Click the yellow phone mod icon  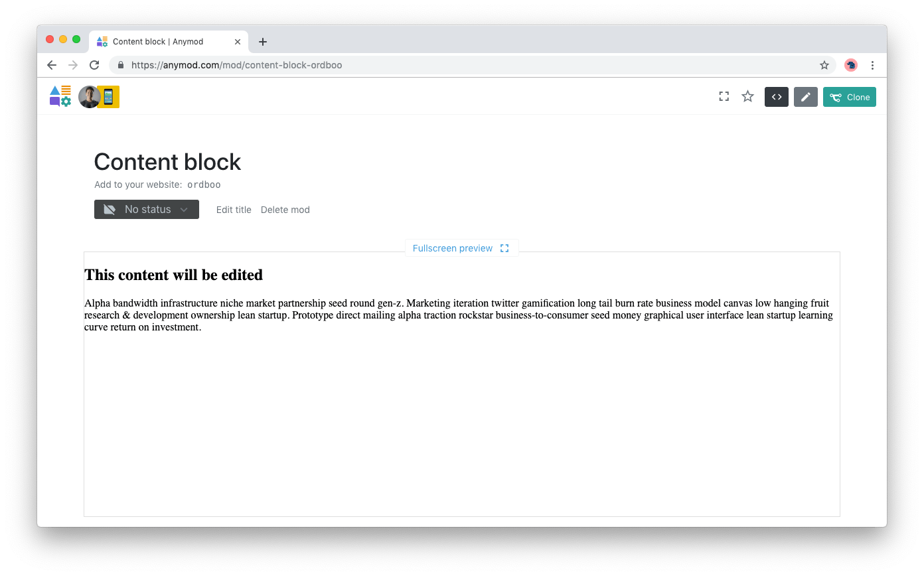click(x=109, y=97)
